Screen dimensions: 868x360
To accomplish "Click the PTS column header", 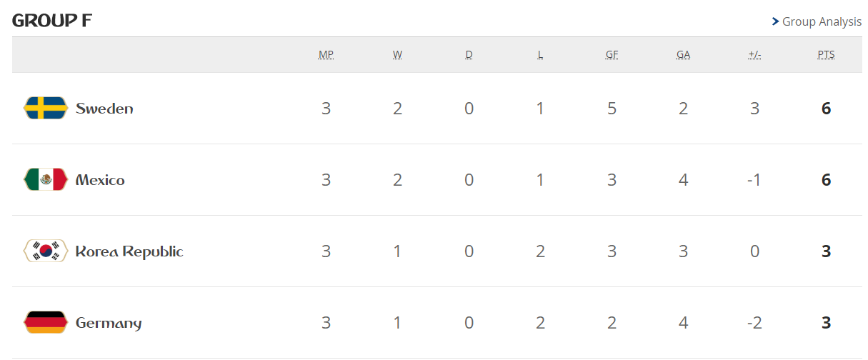I will point(826,55).
